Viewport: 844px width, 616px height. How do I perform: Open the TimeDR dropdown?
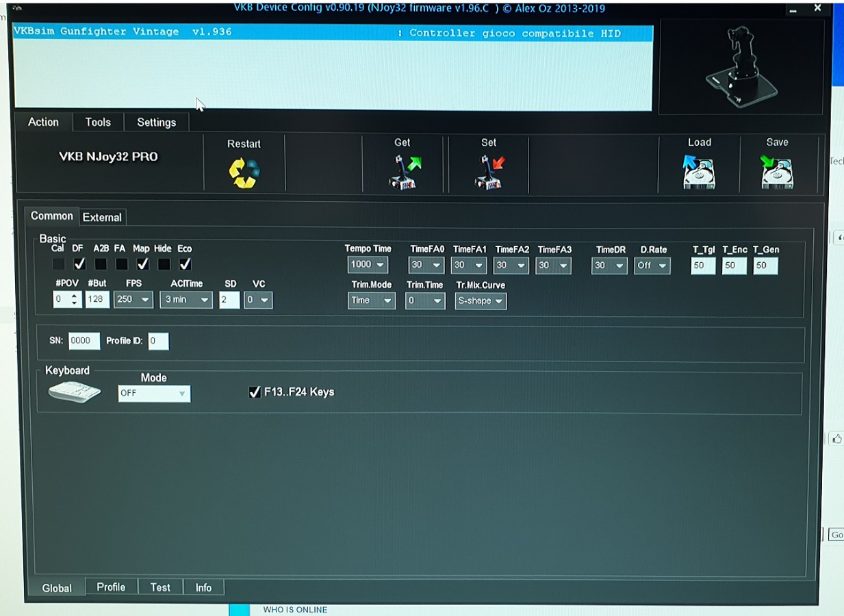click(x=610, y=265)
